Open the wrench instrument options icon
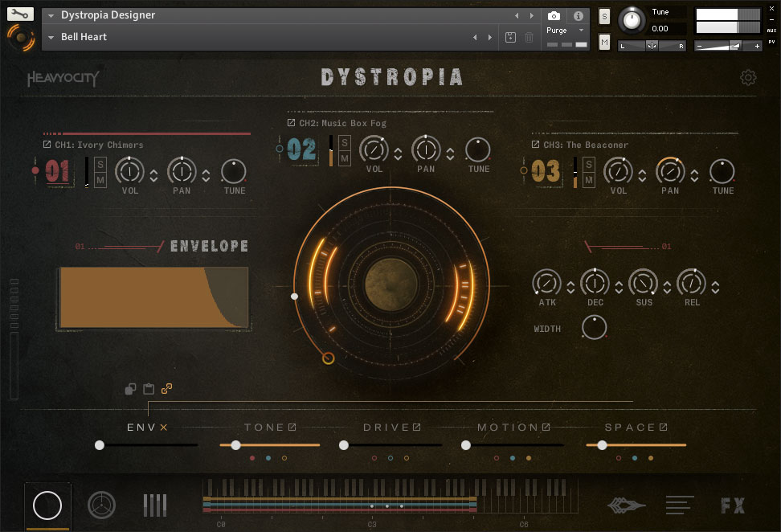 pos(20,14)
